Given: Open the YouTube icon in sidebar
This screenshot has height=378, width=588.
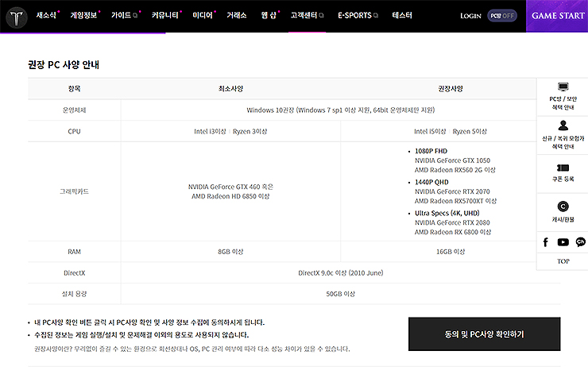Looking at the screenshot, I should 563,242.
